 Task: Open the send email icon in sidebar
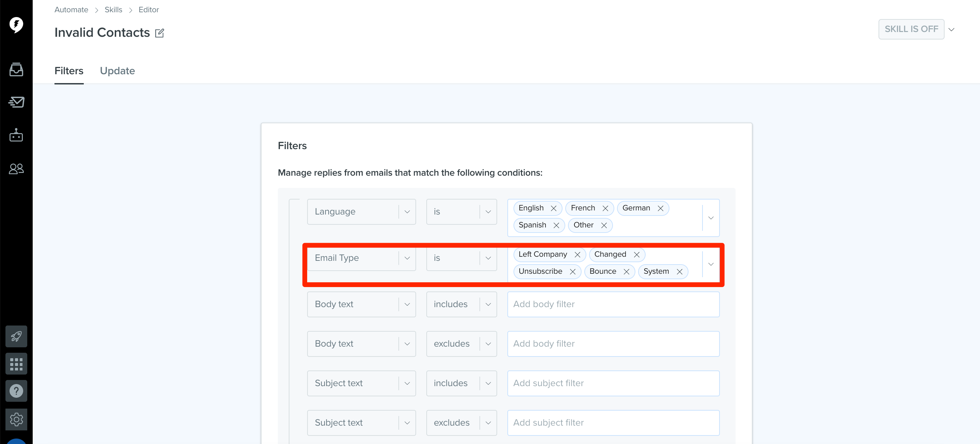pyautogui.click(x=16, y=102)
